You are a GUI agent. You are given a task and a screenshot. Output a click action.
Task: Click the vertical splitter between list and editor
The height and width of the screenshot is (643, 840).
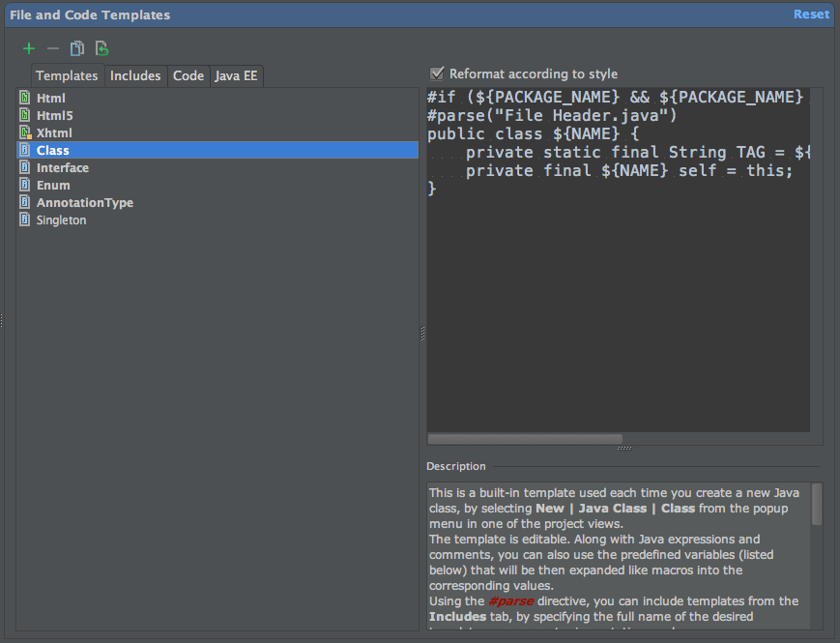pos(422,334)
